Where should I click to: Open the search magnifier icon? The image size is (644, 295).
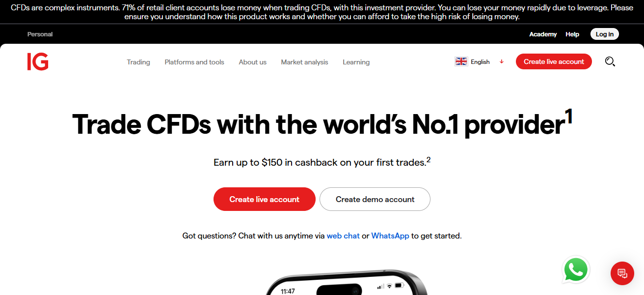610,61
